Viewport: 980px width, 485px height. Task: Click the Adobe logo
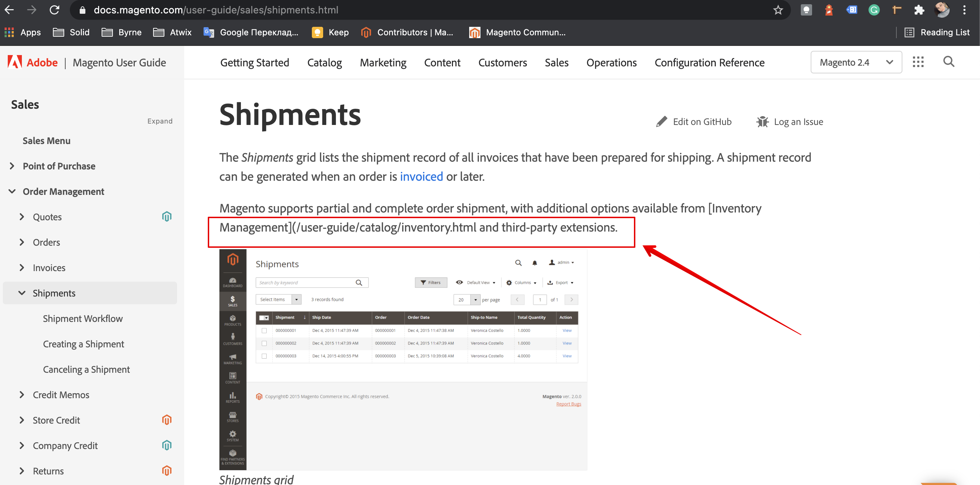(x=15, y=62)
